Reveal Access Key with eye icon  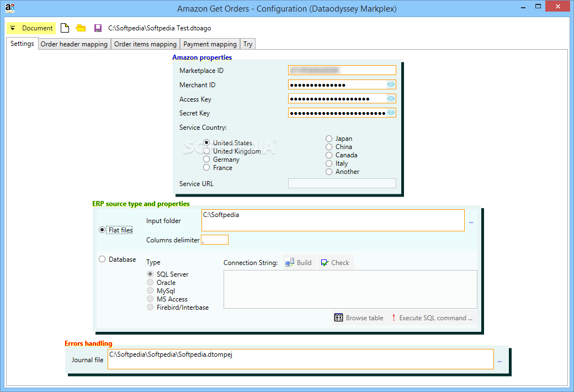[391, 98]
